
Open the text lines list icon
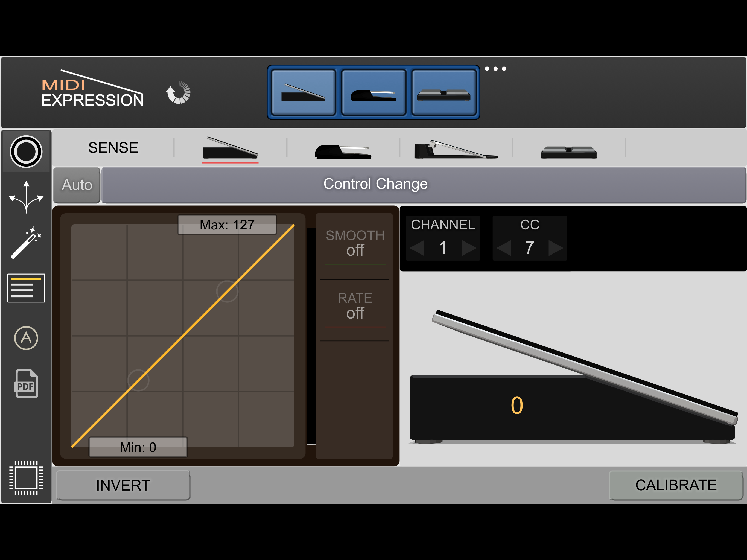(26, 288)
